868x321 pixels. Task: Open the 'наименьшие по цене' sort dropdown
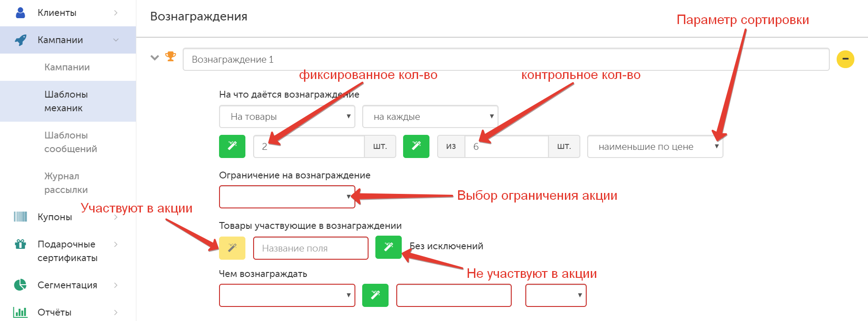(x=655, y=146)
